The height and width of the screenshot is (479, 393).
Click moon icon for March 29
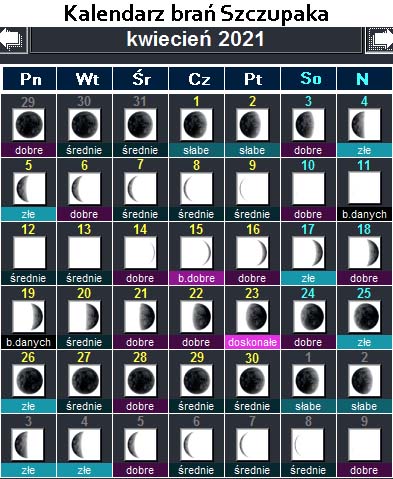click(28, 124)
